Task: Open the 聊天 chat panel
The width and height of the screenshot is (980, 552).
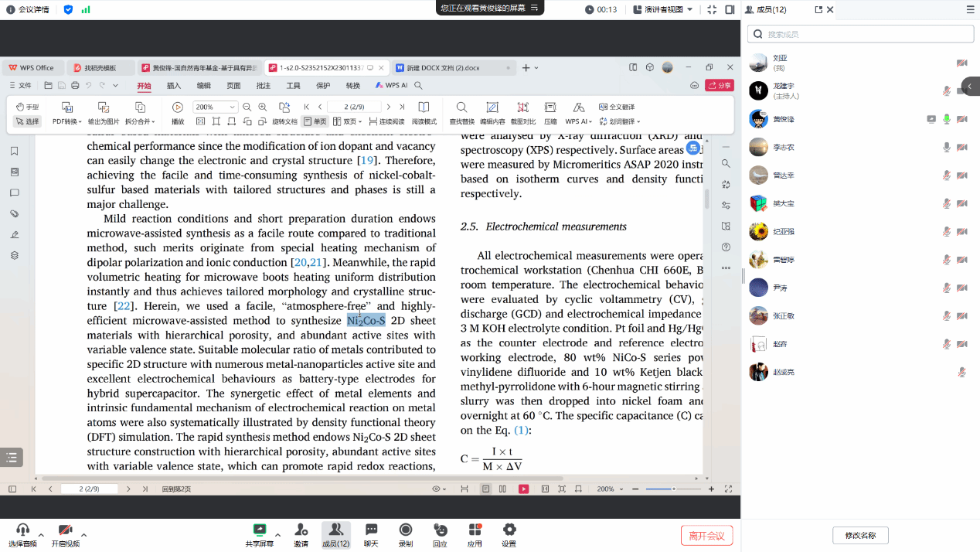Action: point(371,534)
